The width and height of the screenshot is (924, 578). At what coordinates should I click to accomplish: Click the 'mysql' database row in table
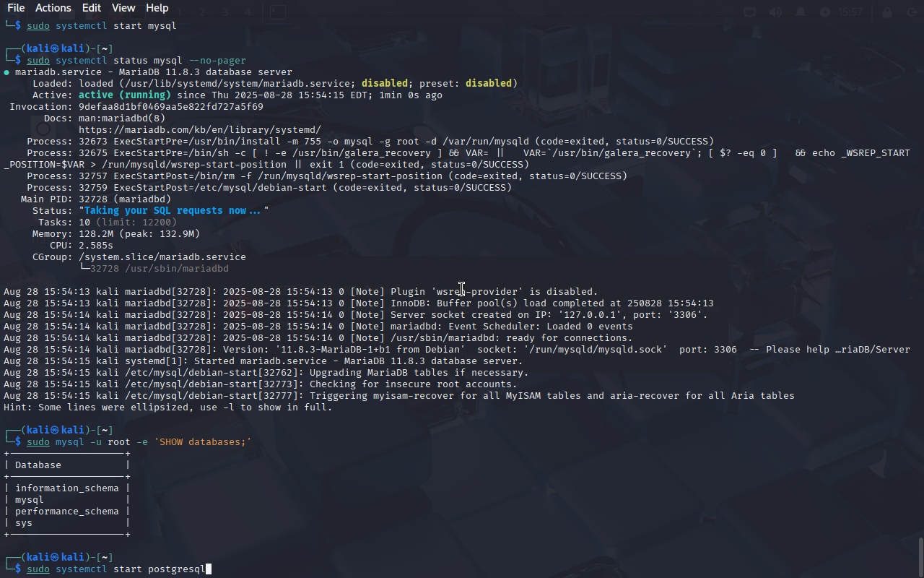click(30, 499)
